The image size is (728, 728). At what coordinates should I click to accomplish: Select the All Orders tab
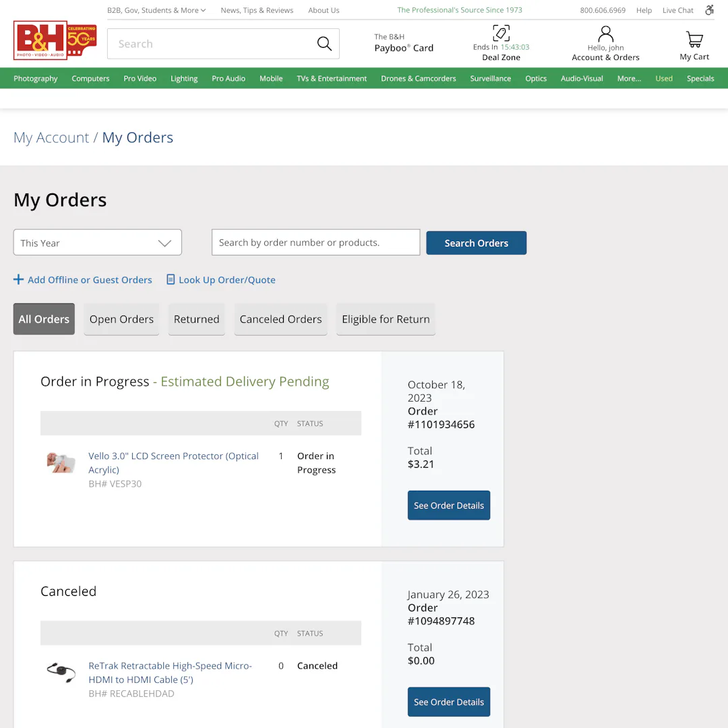44,319
